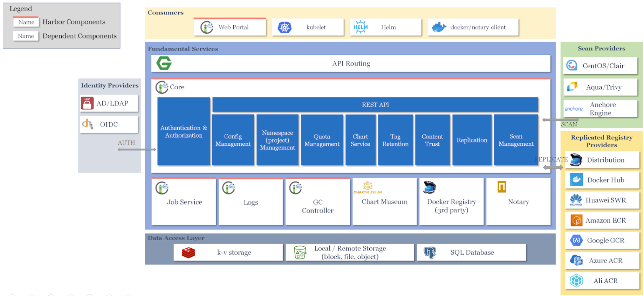Click the red AD/LDAP lock icon

pos(87,103)
